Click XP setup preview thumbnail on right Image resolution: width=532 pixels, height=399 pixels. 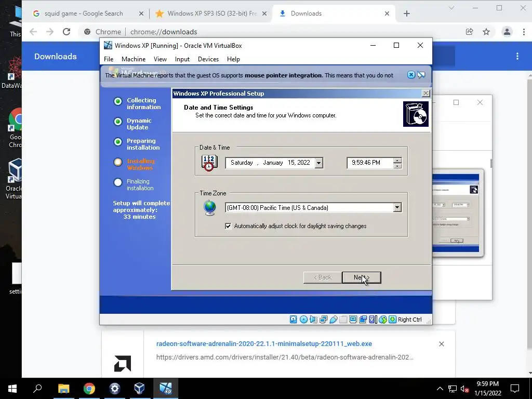click(457, 212)
